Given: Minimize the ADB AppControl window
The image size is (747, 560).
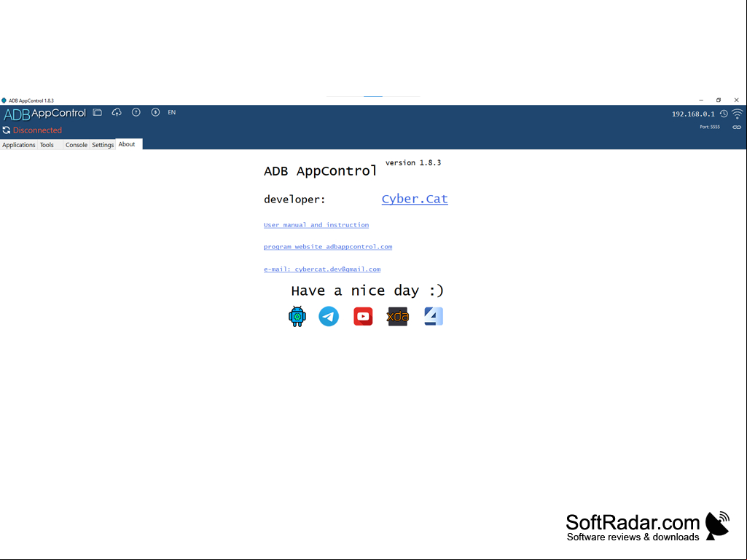Looking at the screenshot, I should [701, 100].
